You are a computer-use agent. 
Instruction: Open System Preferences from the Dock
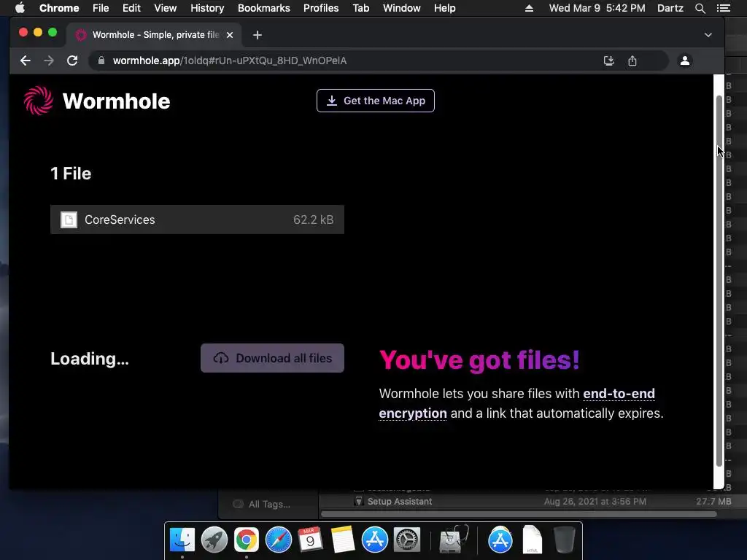pos(407,540)
